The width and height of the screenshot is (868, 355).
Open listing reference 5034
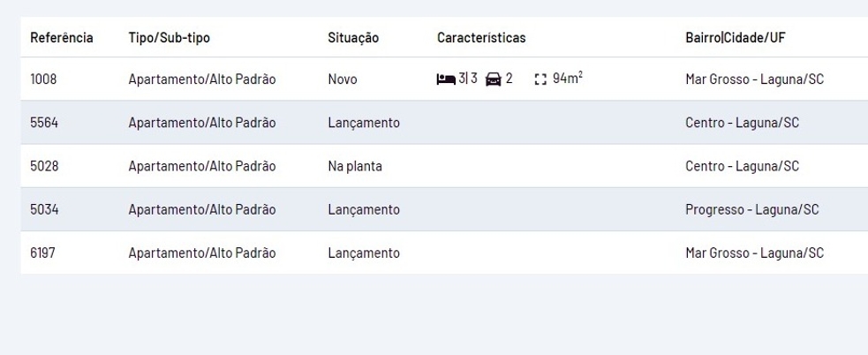click(44, 209)
